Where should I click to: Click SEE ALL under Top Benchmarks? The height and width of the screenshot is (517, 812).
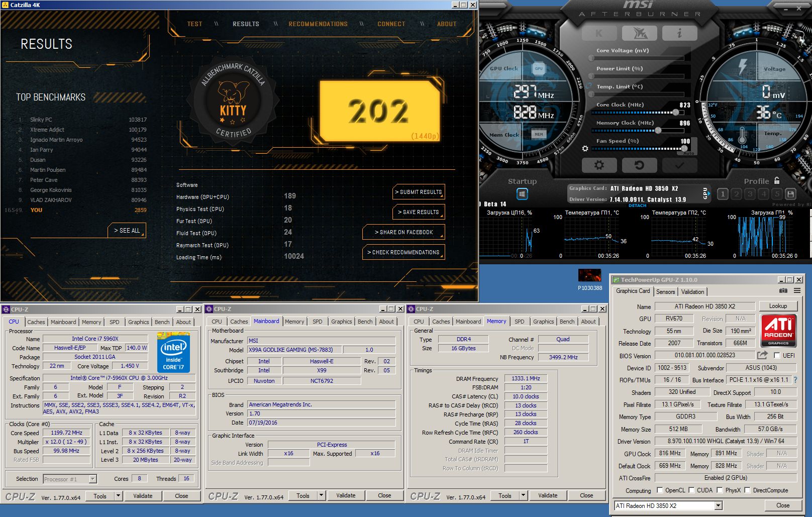click(127, 230)
